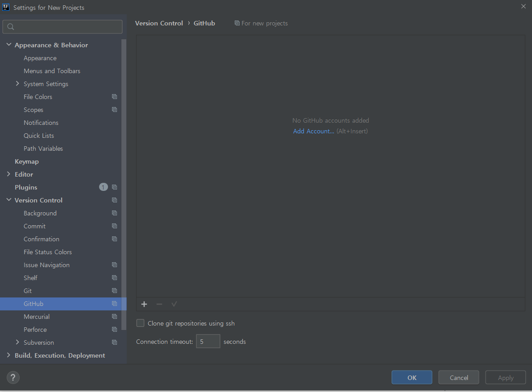Click project-level icon beside Commit
This screenshot has height=392, width=532.
(x=114, y=226)
